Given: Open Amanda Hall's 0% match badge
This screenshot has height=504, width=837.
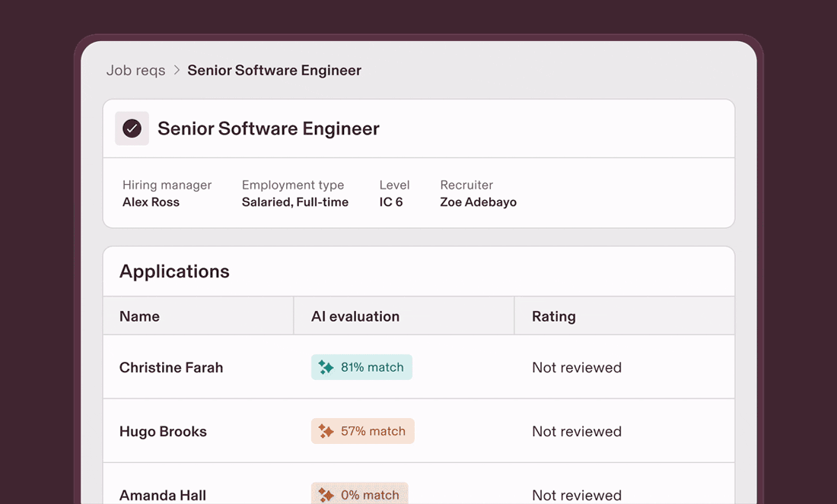Looking at the screenshot, I should coord(359,494).
